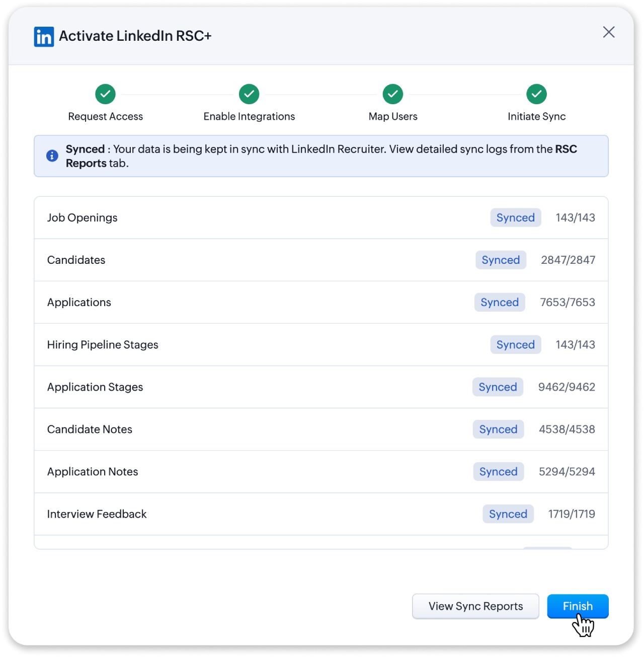Click the 143/143 count for Job Openings
The image size is (644, 657).
(x=576, y=217)
